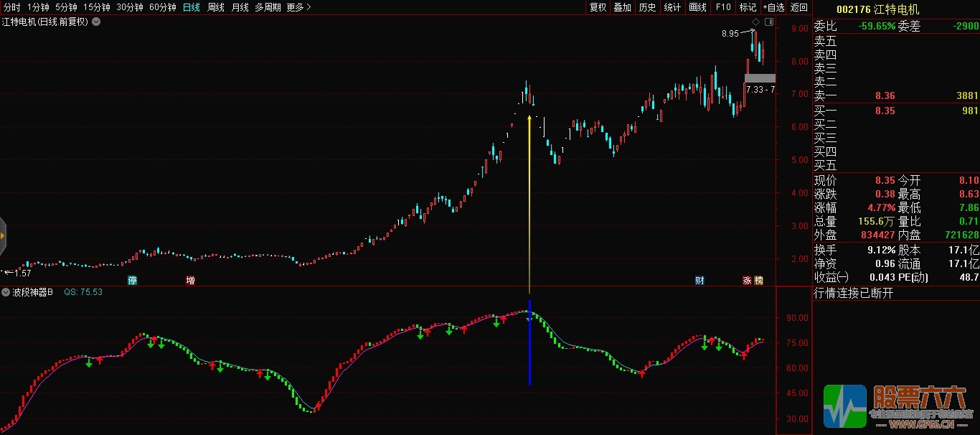
Task: Toggle 叠加 overlay comparison
Action: click(x=622, y=7)
